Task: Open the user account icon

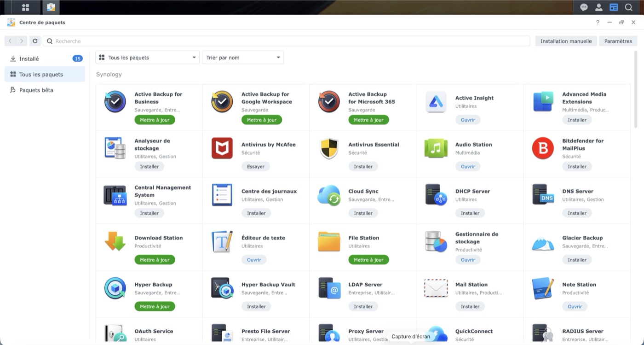Action: pos(598,7)
